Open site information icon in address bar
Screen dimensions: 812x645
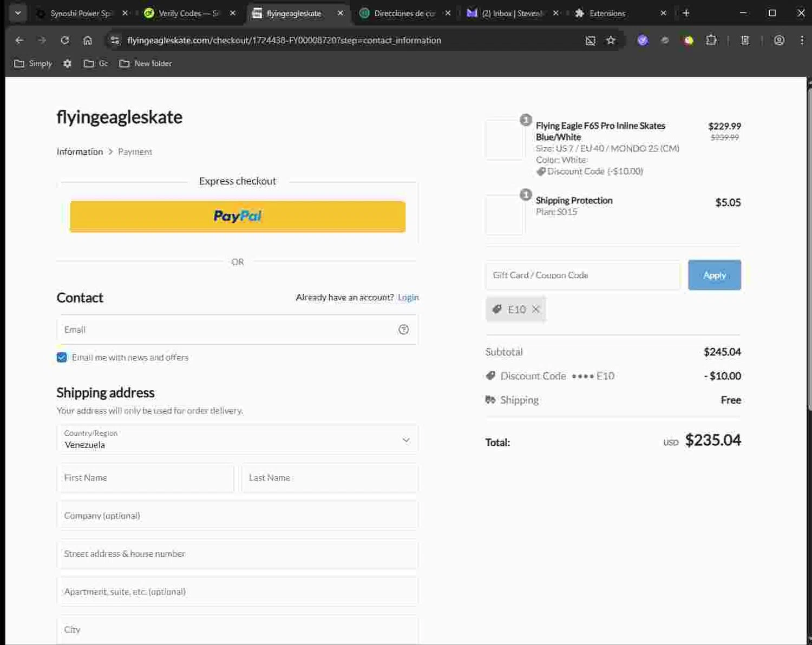tap(114, 40)
